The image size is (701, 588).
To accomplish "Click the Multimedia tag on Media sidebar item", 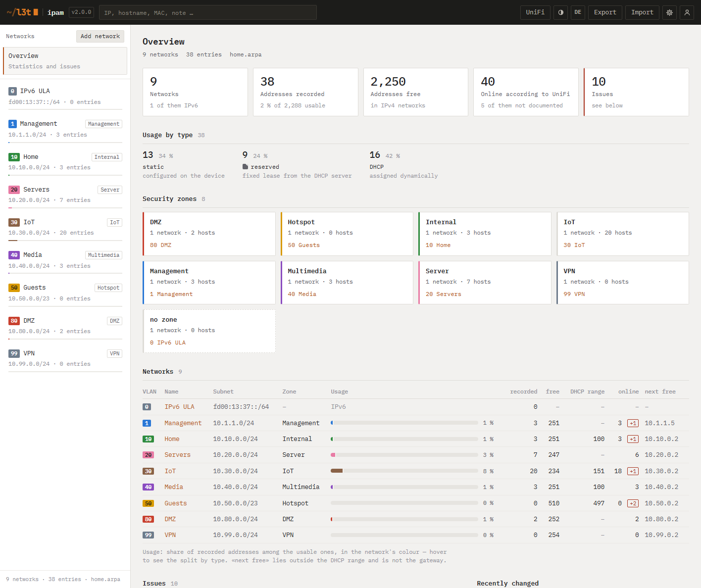I will (x=103, y=255).
